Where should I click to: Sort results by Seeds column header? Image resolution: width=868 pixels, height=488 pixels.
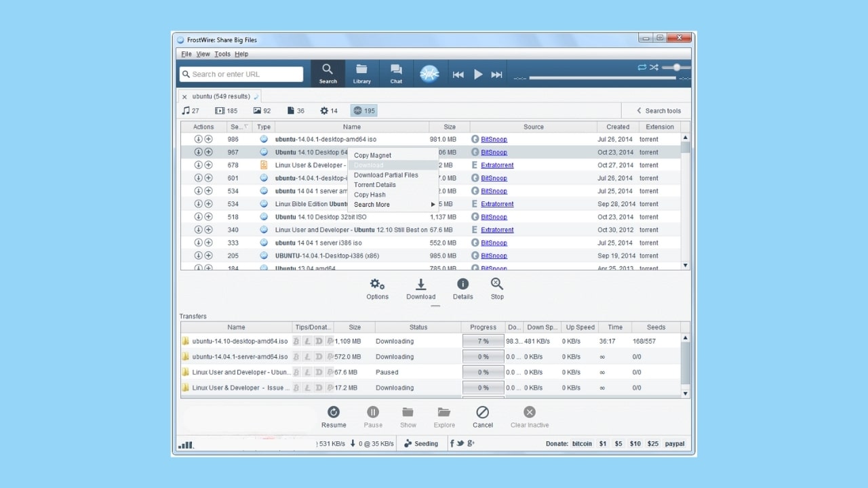click(239, 127)
